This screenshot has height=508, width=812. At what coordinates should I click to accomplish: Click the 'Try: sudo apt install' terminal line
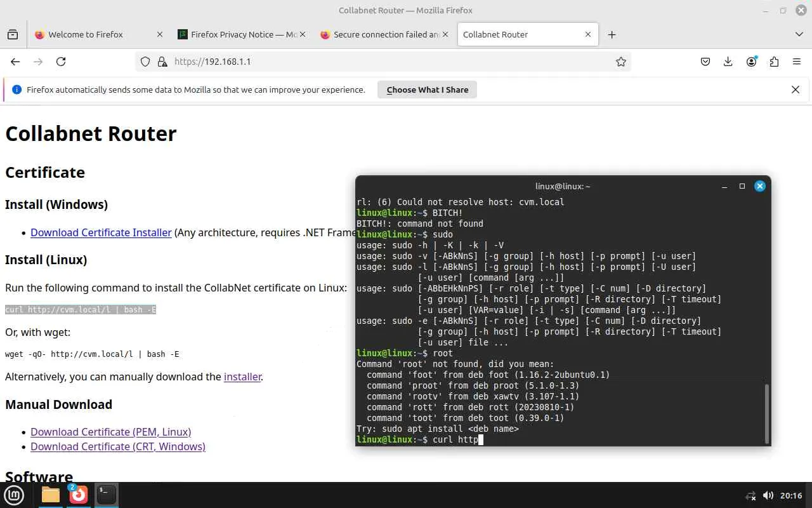[438, 429]
